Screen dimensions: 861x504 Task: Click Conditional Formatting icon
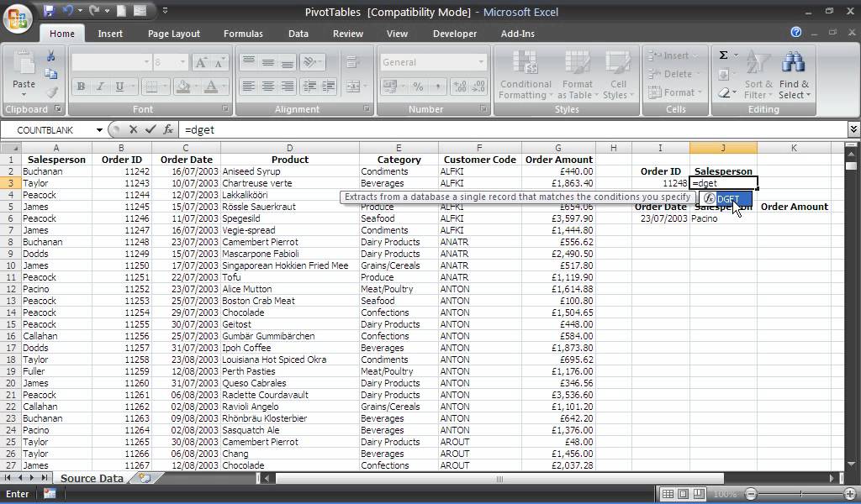(x=526, y=63)
